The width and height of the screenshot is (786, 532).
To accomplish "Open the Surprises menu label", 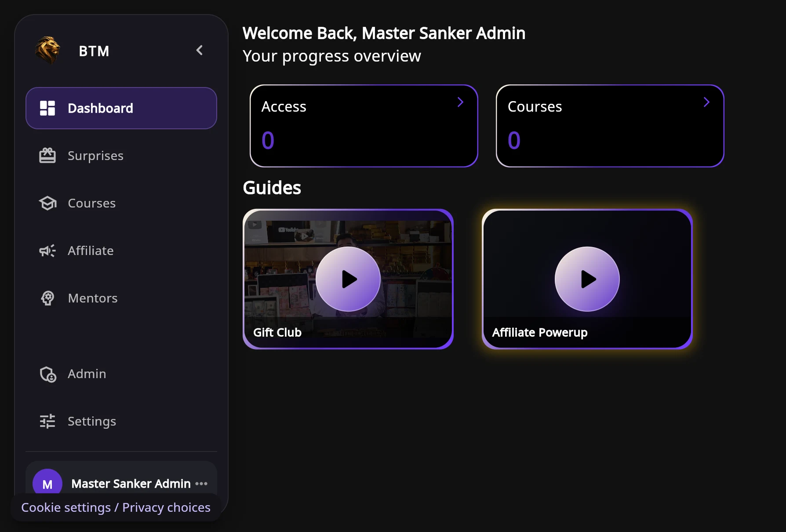I will click(x=95, y=156).
